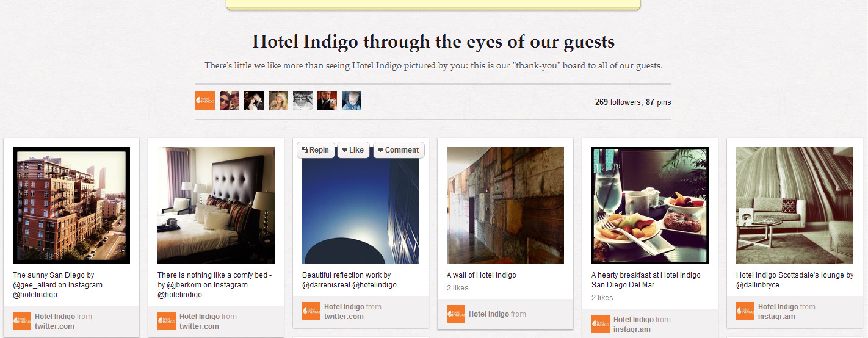The width and height of the screenshot is (868, 338).
Task: Open the Scottsdale lounge pin image
Action: 795,206
